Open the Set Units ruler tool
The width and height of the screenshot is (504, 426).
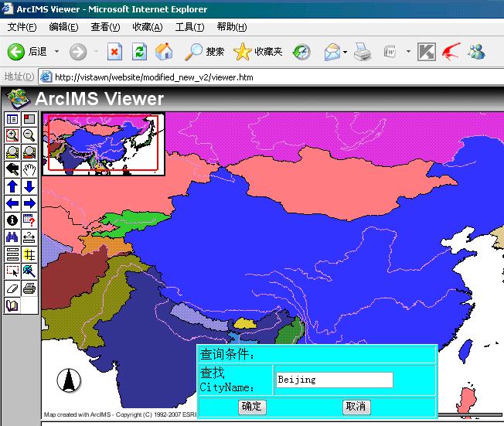click(12, 254)
